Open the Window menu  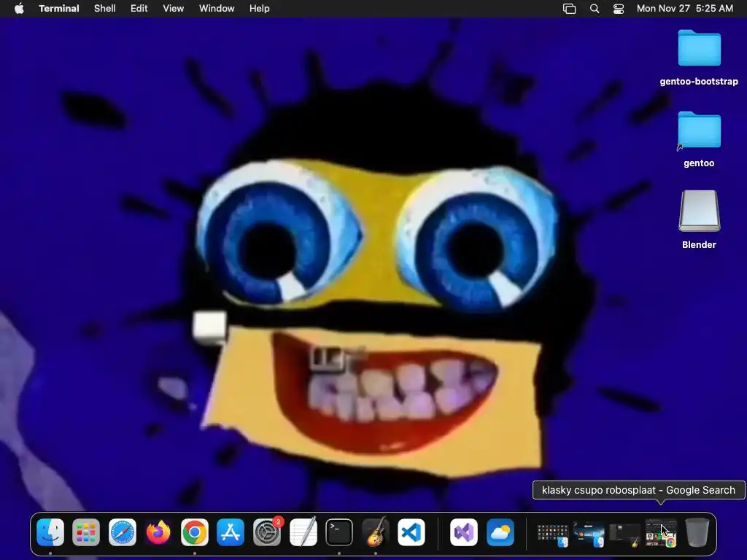click(x=217, y=8)
